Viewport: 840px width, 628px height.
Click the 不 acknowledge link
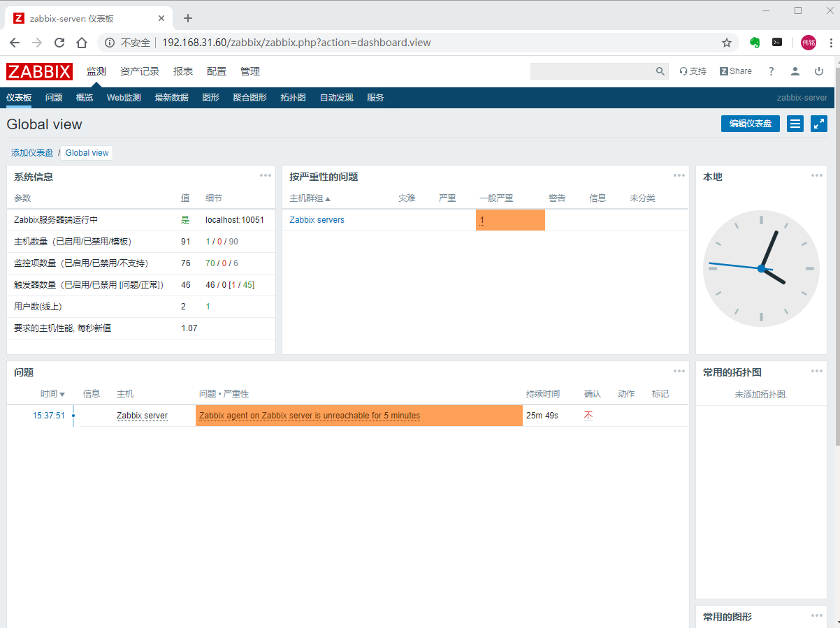tap(588, 416)
